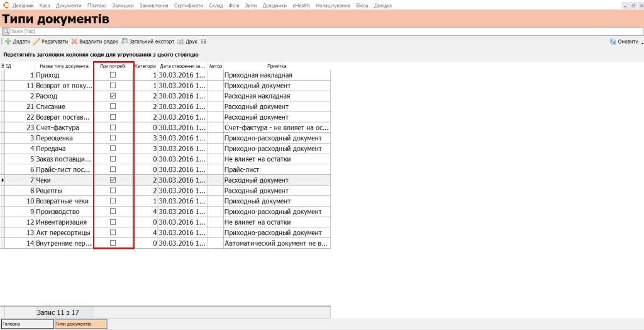Print the list with Друк
This screenshot has height=330, width=644.
point(187,42)
